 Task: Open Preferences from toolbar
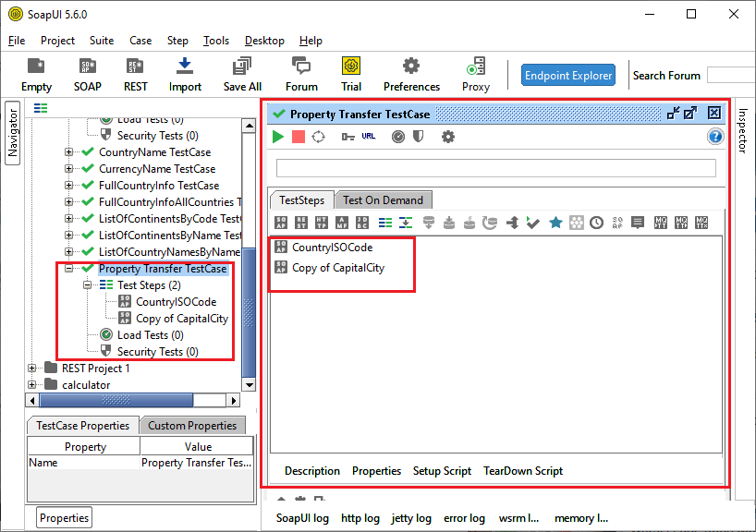(411, 75)
